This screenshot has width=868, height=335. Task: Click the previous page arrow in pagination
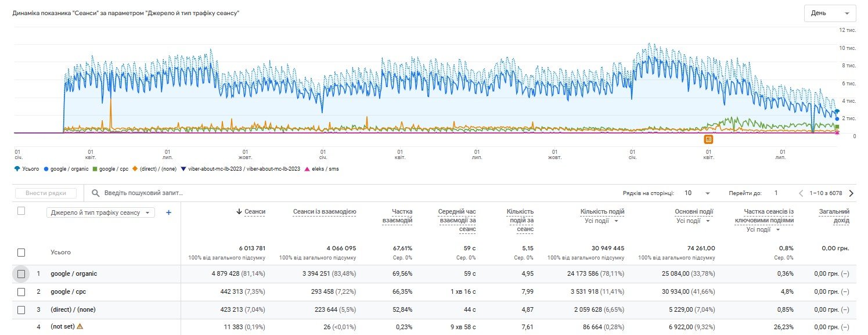pyautogui.click(x=801, y=193)
